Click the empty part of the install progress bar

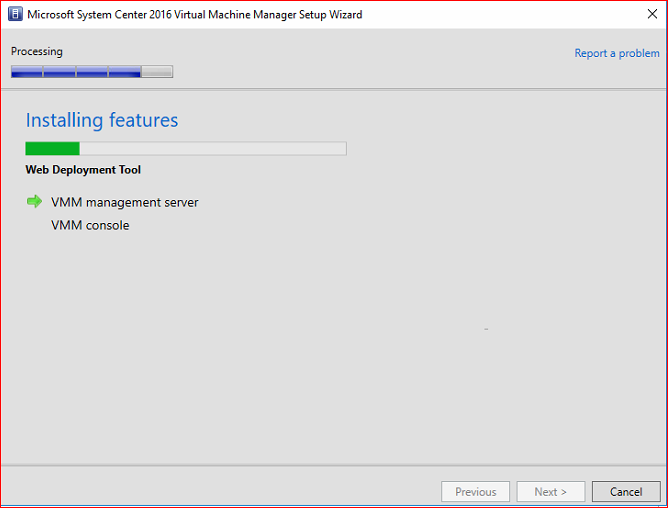coord(213,148)
